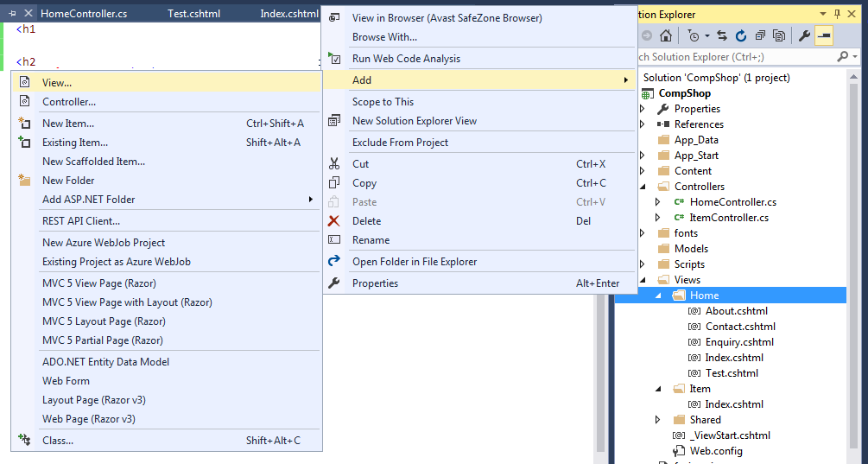Click the CompShop project globe icon

click(647, 94)
